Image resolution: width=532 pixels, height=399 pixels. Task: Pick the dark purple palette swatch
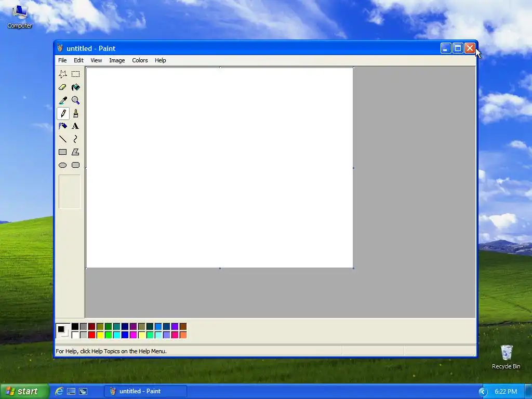pos(134,326)
